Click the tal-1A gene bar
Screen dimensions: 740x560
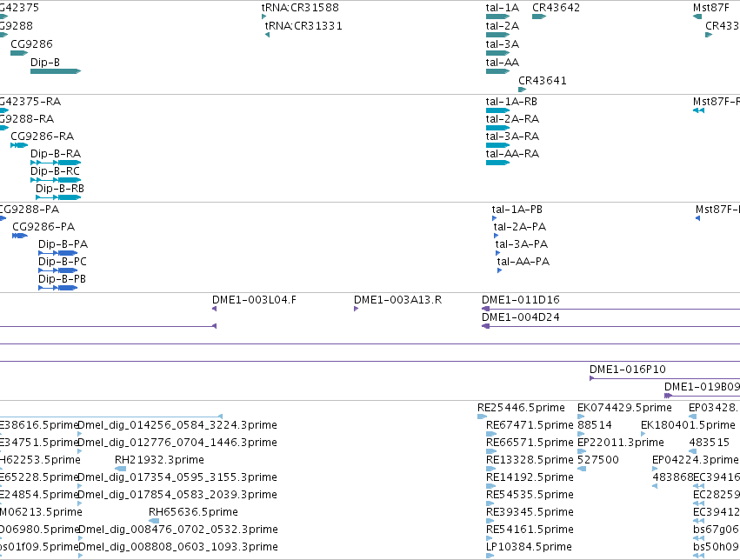tap(498, 17)
